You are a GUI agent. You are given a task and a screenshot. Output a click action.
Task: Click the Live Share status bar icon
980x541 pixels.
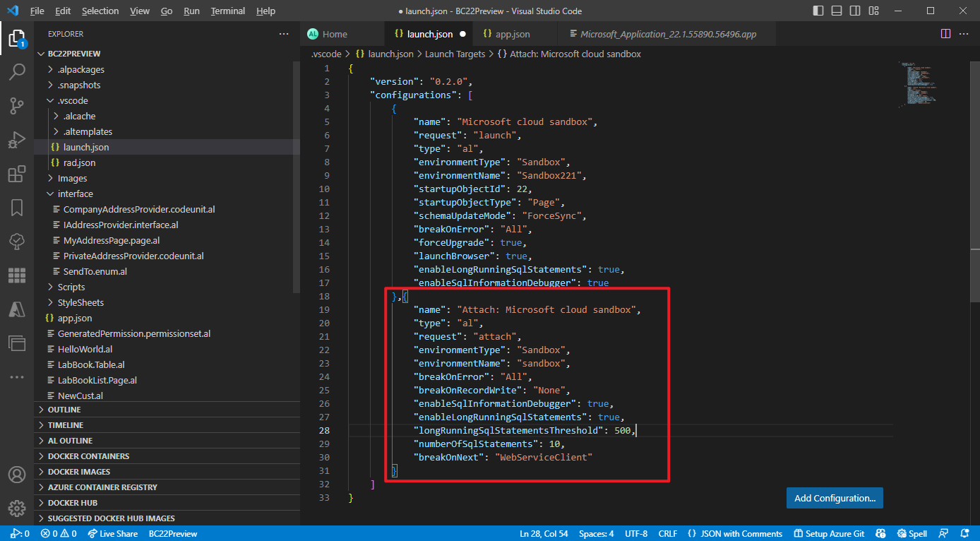112,533
